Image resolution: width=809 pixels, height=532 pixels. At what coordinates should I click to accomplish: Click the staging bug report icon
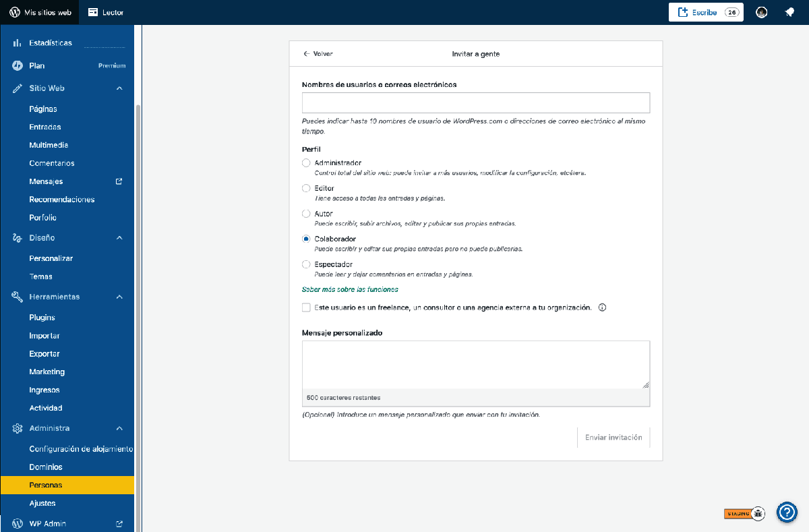758,513
